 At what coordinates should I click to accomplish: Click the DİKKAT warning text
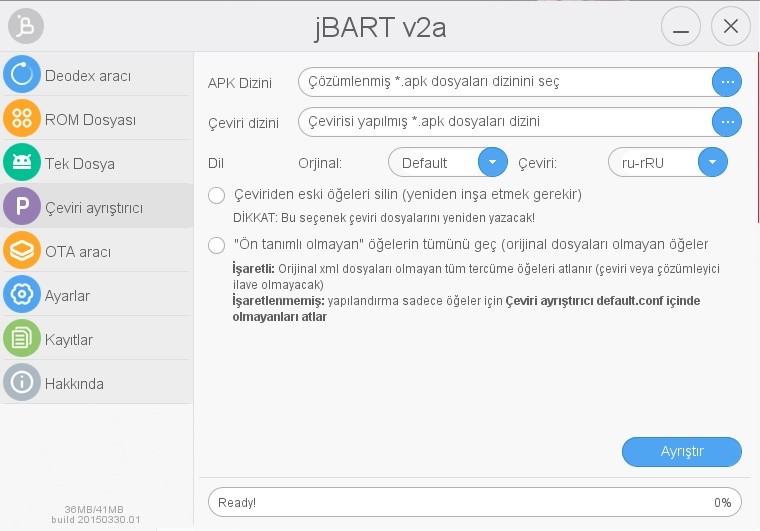(384, 218)
